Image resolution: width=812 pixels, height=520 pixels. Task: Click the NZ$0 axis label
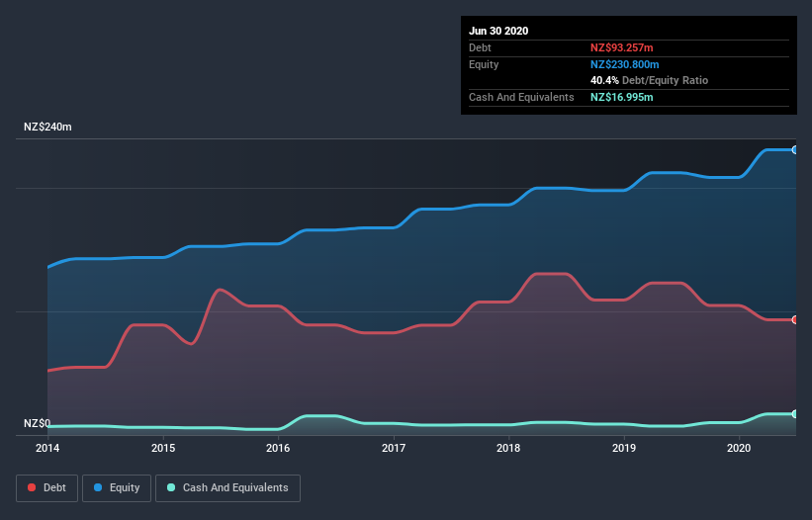[38, 423]
